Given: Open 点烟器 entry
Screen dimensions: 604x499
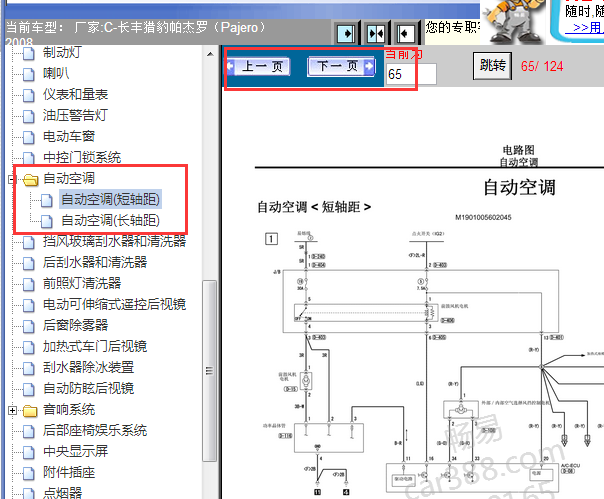Looking at the screenshot, I should click(62, 493).
